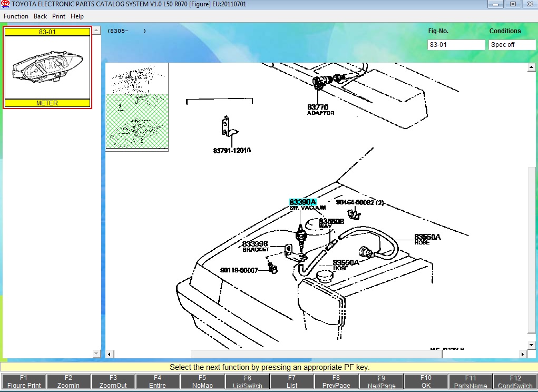Image resolution: width=538 pixels, height=392 pixels.
Task: Toggle the F5 NoMap button
Action: [x=202, y=381]
